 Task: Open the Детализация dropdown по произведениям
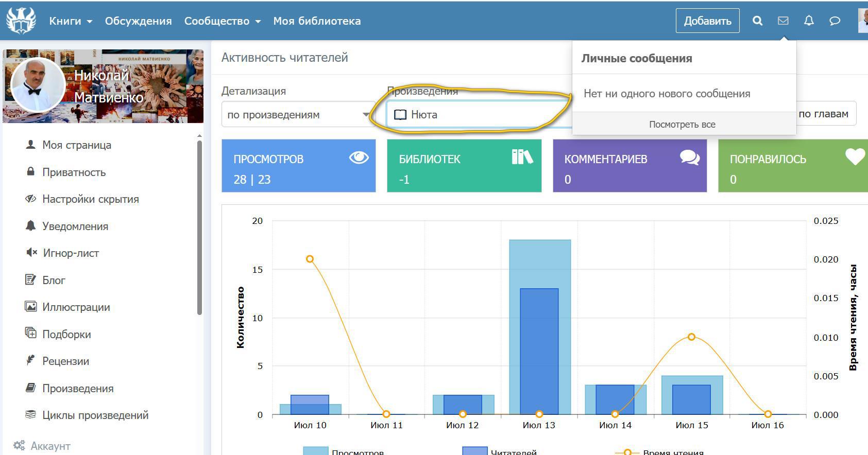pos(298,115)
